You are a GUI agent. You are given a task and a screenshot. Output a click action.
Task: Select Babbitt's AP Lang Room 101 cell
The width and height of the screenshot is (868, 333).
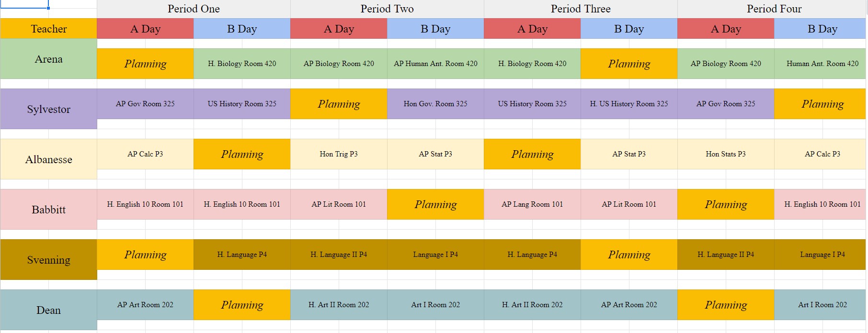[532, 204]
